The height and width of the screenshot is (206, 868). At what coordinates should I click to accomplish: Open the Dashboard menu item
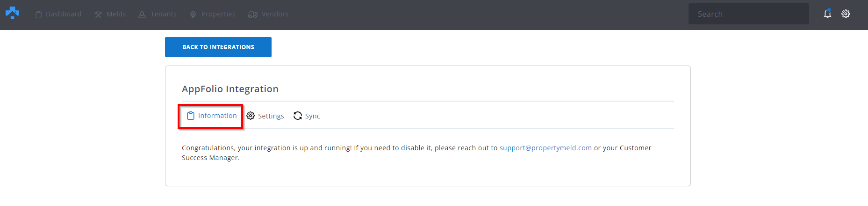point(58,15)
